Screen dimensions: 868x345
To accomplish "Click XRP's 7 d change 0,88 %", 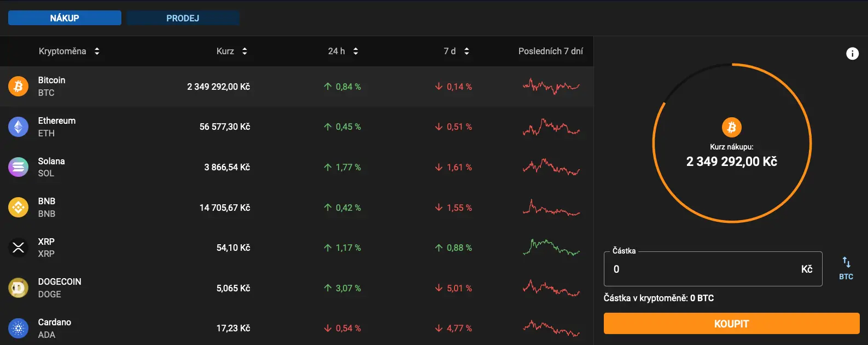I will click(x=453, y=248).
